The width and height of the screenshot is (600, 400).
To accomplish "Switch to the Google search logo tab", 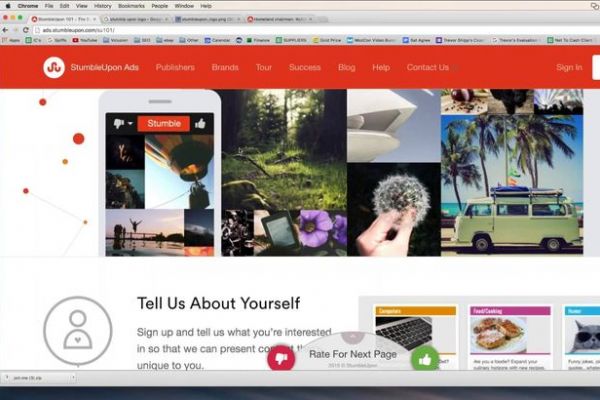I will coord(136,19).
